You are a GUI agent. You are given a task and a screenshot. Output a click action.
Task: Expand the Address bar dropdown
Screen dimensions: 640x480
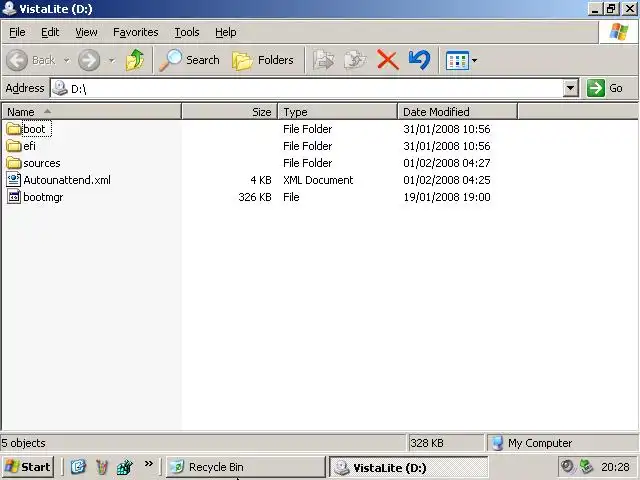[571, 88]
